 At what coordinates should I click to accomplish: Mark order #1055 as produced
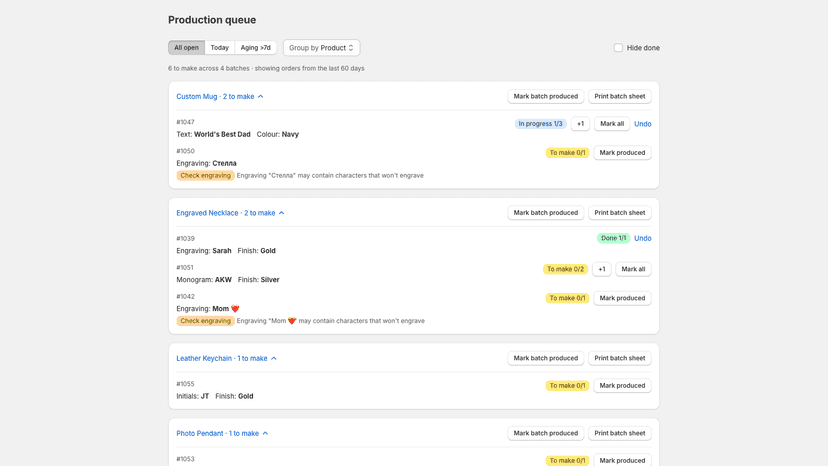622,385
